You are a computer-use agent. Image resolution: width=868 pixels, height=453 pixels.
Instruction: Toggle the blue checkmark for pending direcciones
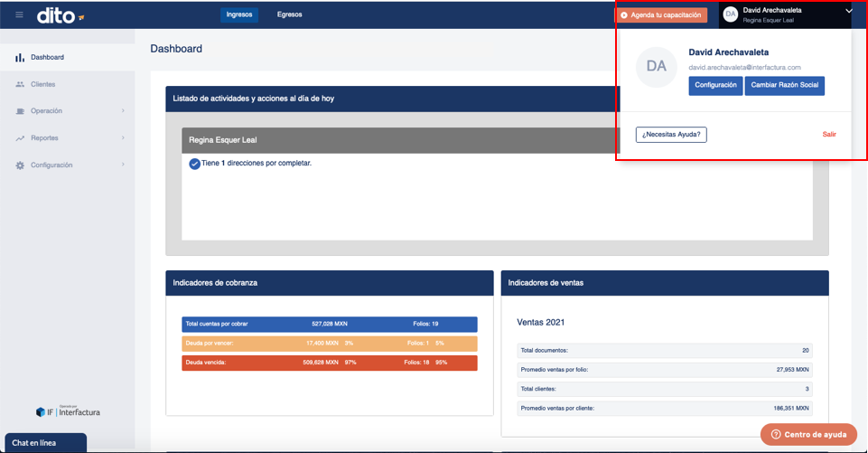194,164
